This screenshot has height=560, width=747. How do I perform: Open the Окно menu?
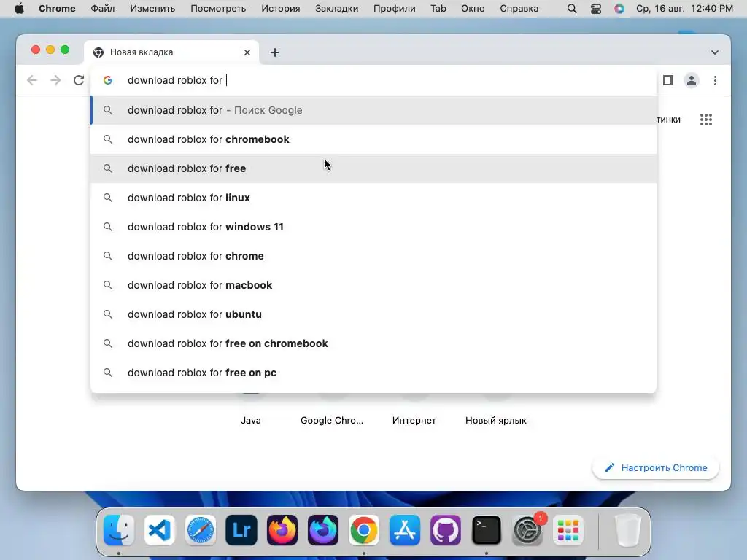pyautogui.click(x=473, y=9)
